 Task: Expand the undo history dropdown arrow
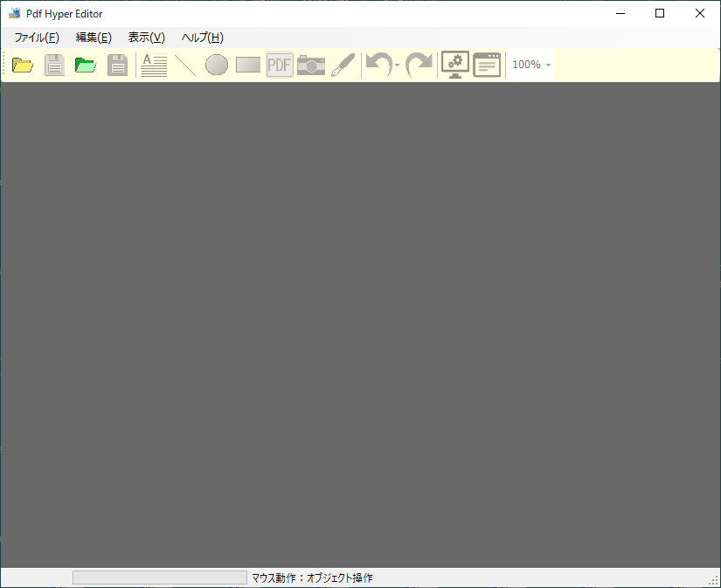pos(397,66)
